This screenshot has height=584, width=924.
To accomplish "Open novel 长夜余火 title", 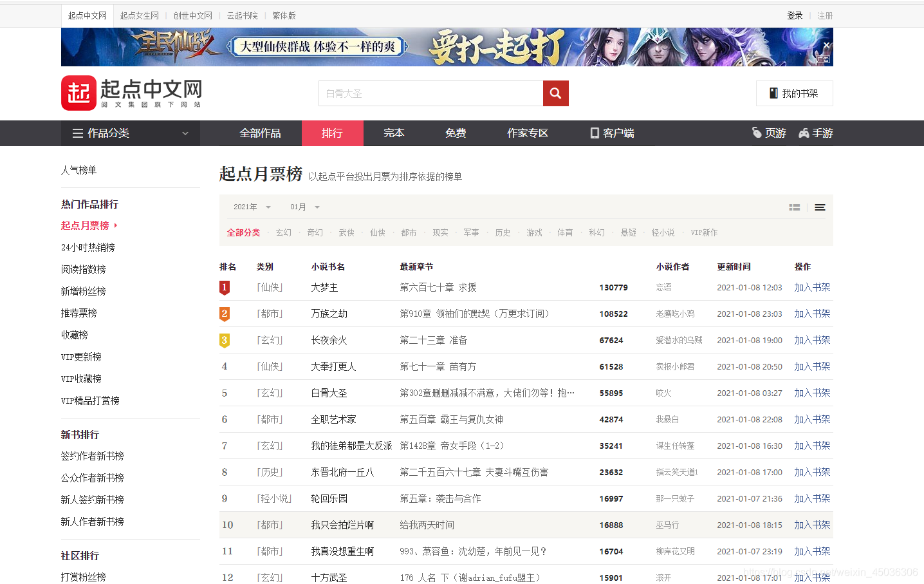I will [329, 340].
